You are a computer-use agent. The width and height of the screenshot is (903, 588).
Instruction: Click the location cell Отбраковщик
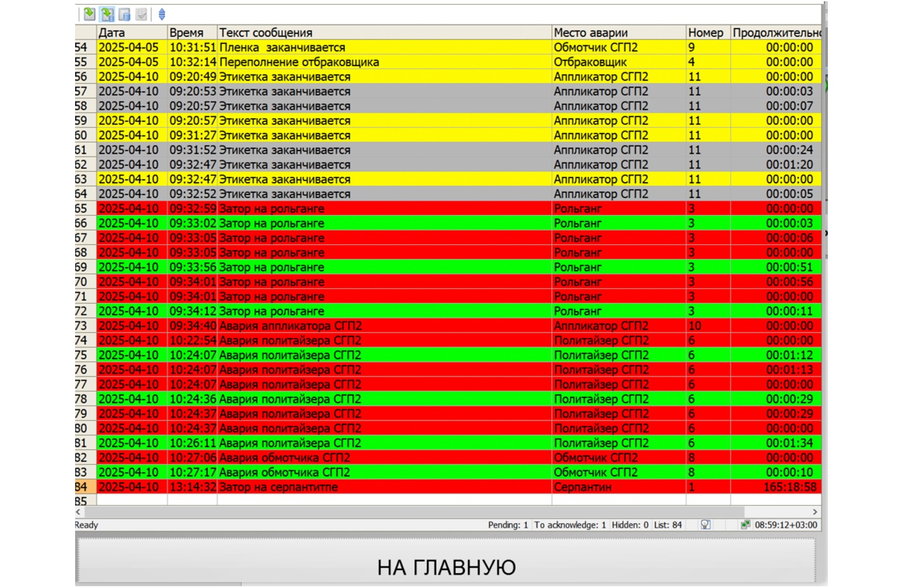click(590, 62)
